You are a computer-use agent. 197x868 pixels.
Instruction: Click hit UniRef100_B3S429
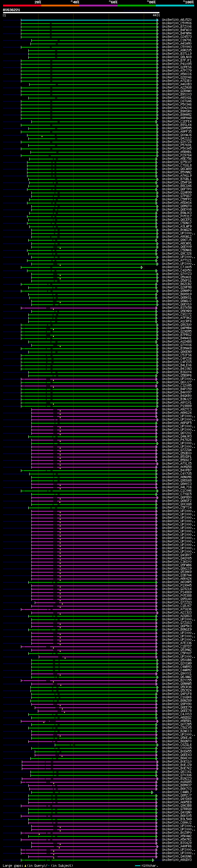click(x=177, y=843)
